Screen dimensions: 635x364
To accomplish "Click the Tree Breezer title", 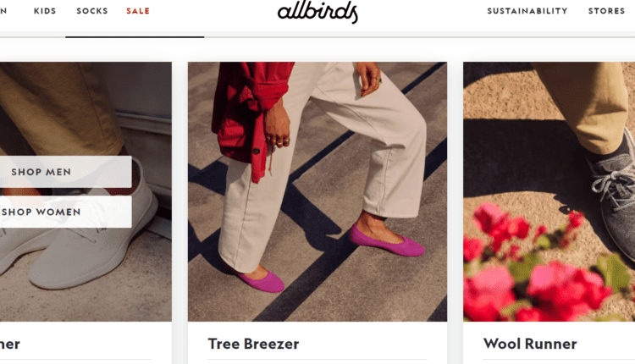I will [253, 344].
